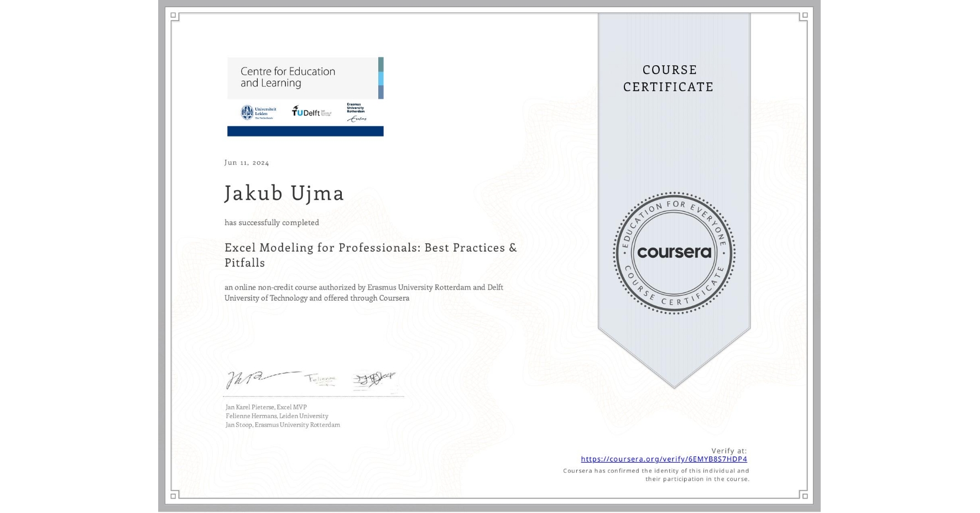Click the coursera wordmark inside the seal
980x513 pixels.
coord(674,253)
